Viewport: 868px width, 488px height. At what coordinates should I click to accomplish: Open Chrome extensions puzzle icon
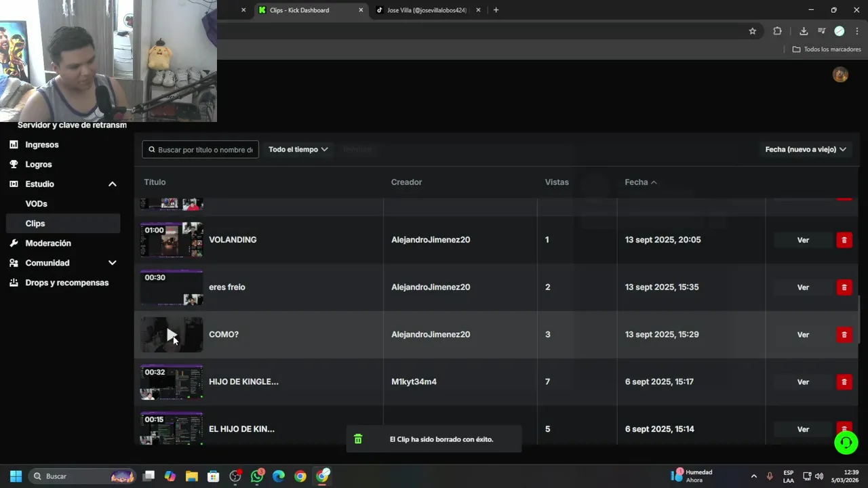[777, 31]
